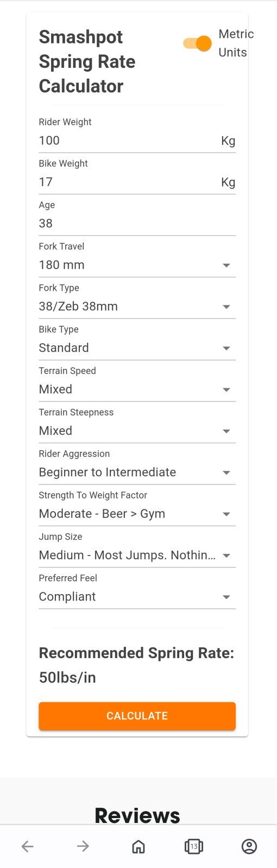Tap the browser forward arrow icon

point(83,846)
